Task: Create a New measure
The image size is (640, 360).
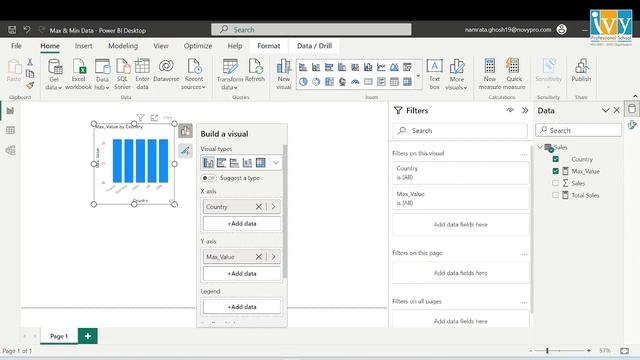Action: pyautogui.click(x=489, y=74)
